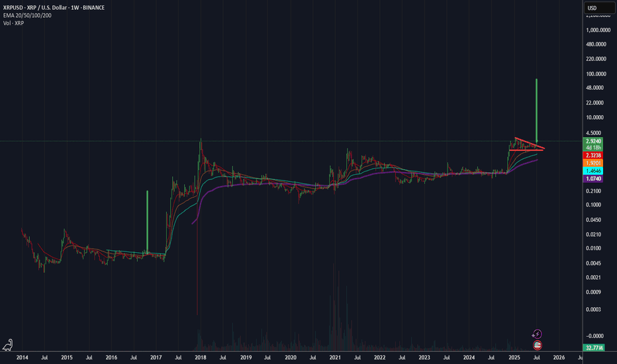Click the red 2.3238 EMA price label
This screenshot has width=617, height=364.
[x=593, y=156]
